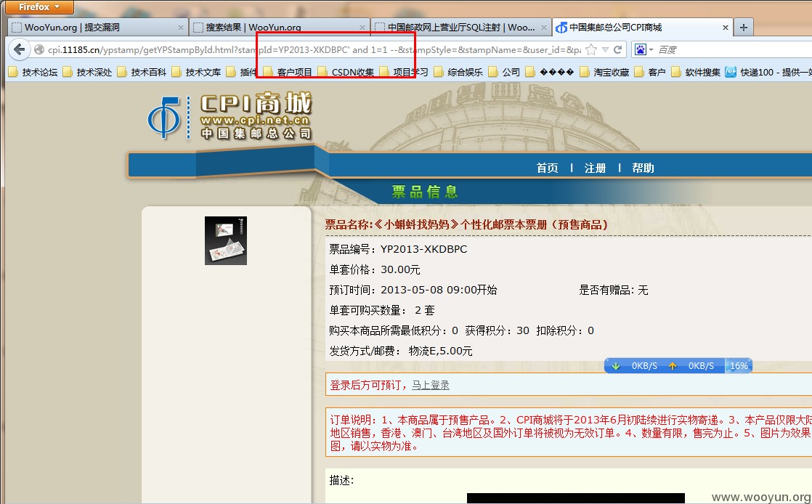Click 注册 in the site navigation

coord(595,168)
